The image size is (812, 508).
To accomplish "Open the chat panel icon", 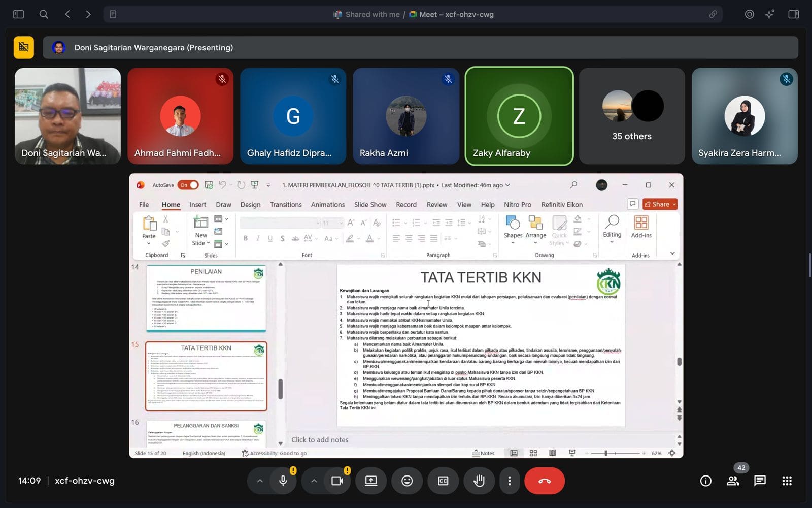I will point(760,481).
